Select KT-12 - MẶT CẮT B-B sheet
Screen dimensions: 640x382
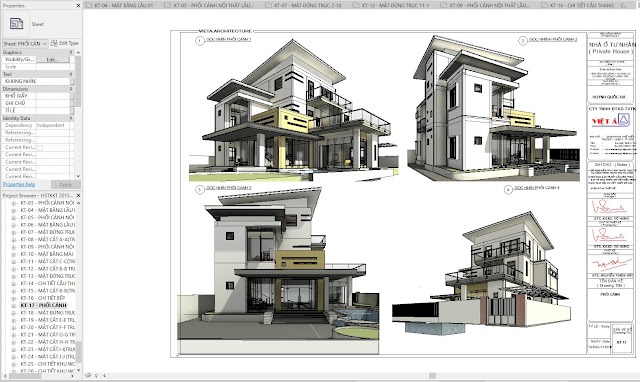tap(48, 269)
